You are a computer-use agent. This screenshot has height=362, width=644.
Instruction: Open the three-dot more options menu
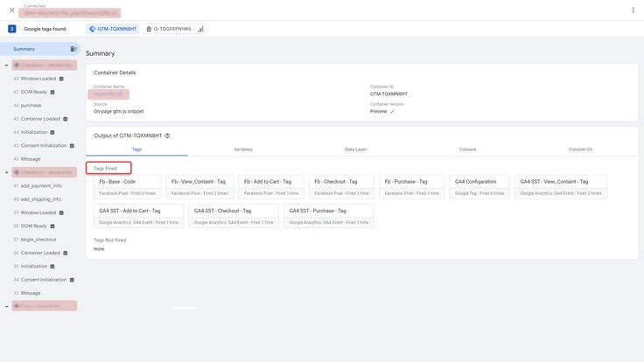coord(633,10)
